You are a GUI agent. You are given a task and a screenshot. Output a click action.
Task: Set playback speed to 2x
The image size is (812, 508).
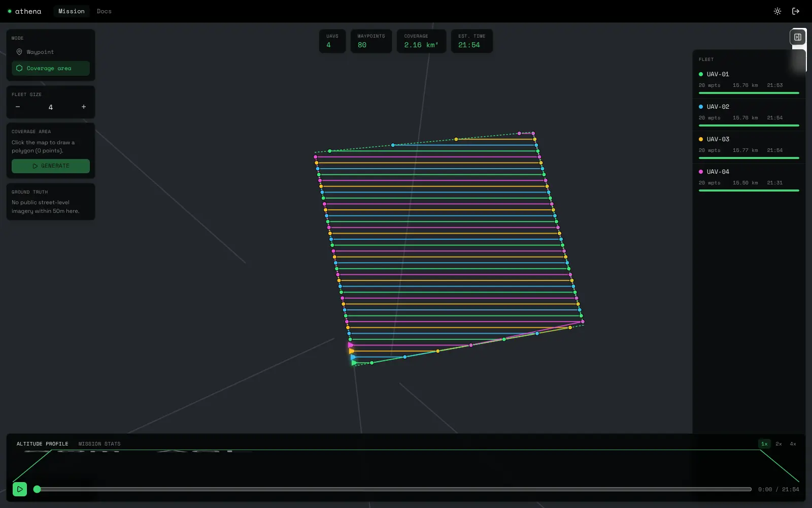(779, 444)
